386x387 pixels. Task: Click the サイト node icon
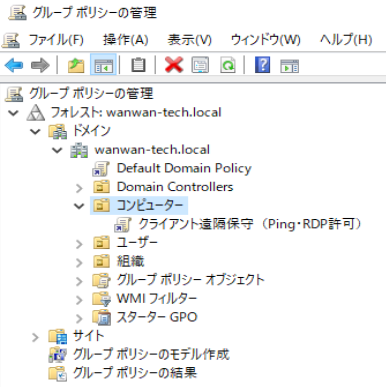click(x=58, y=336)
